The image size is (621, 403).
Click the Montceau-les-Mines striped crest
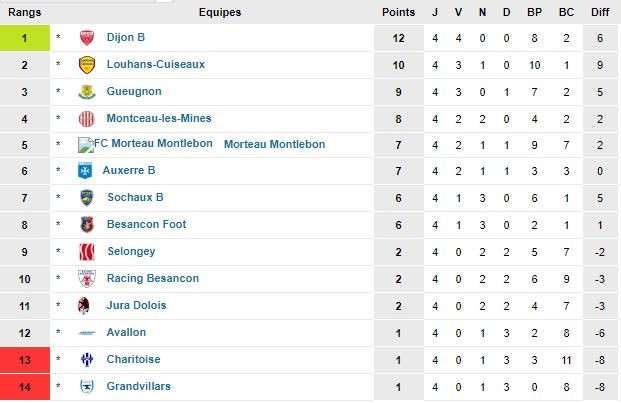coord(87,119)
